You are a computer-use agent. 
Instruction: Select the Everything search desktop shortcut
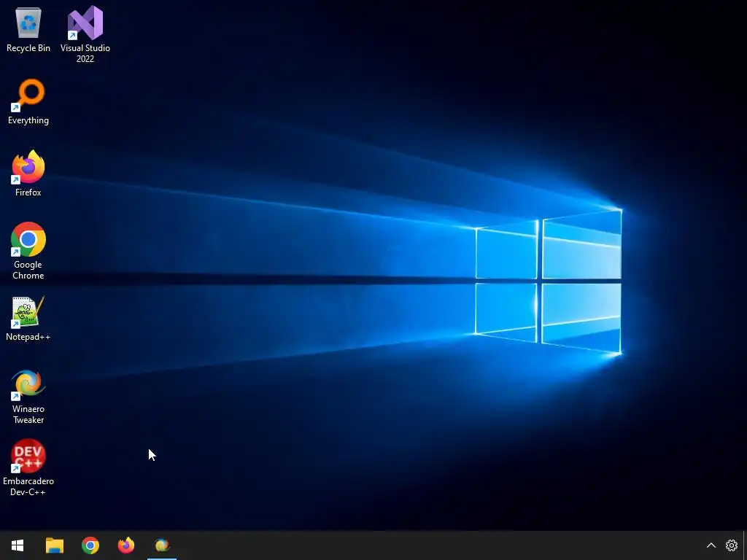coord(28,102)
